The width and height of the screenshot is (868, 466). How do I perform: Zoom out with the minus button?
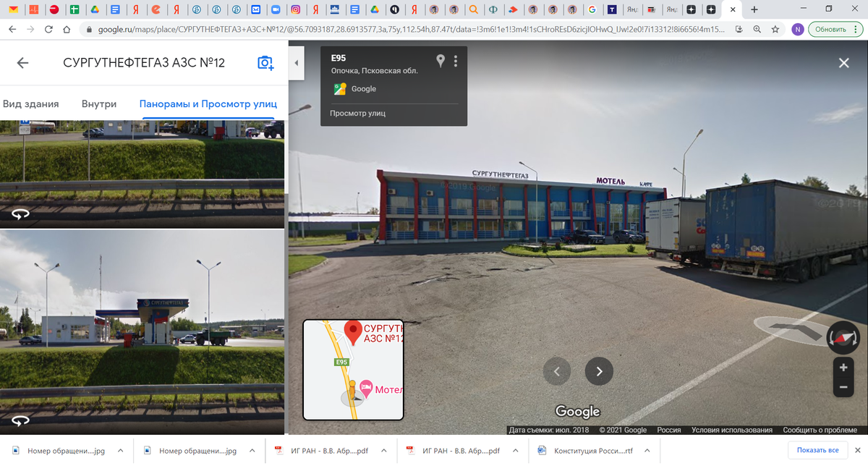[843, 388]
